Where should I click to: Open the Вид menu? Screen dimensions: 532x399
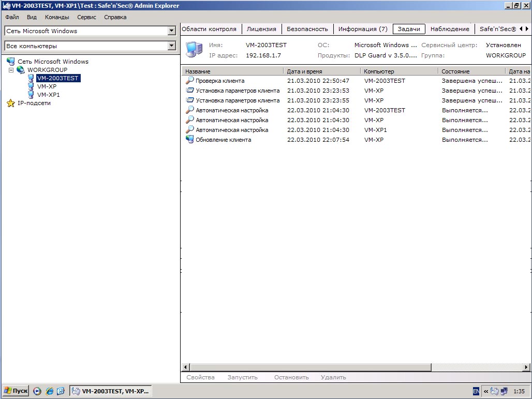[32, 17]
